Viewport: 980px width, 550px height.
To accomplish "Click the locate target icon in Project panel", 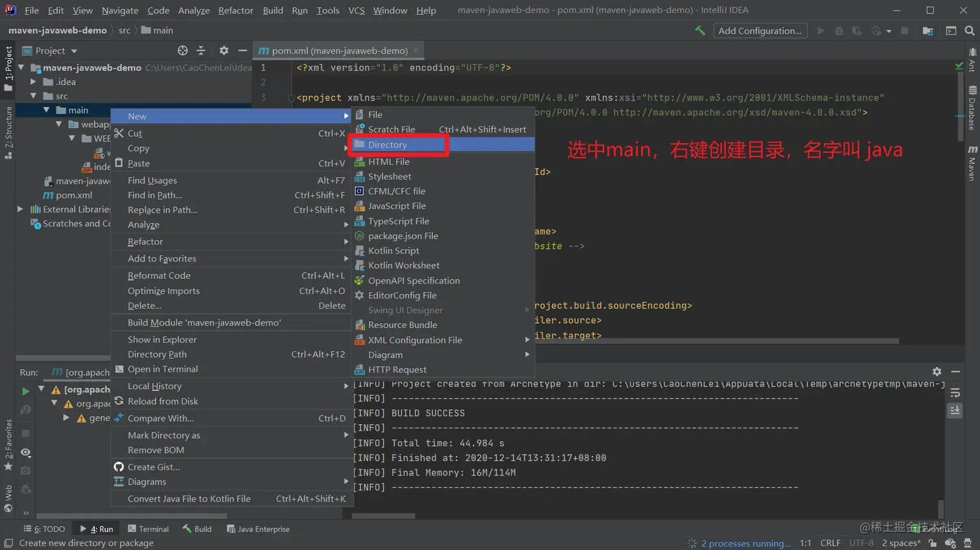I will (x=183, y=51).
